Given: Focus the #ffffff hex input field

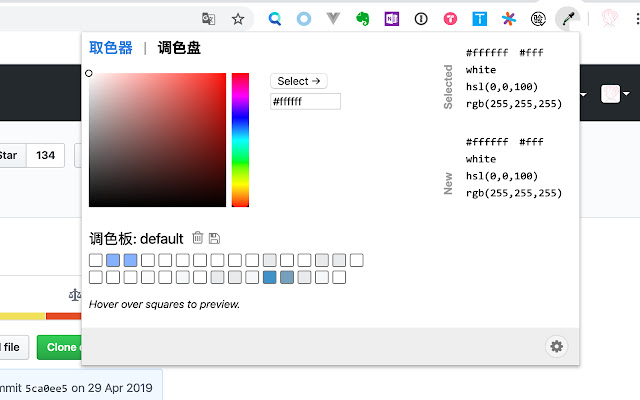Looking at the screenshot, I should point(305,102).
